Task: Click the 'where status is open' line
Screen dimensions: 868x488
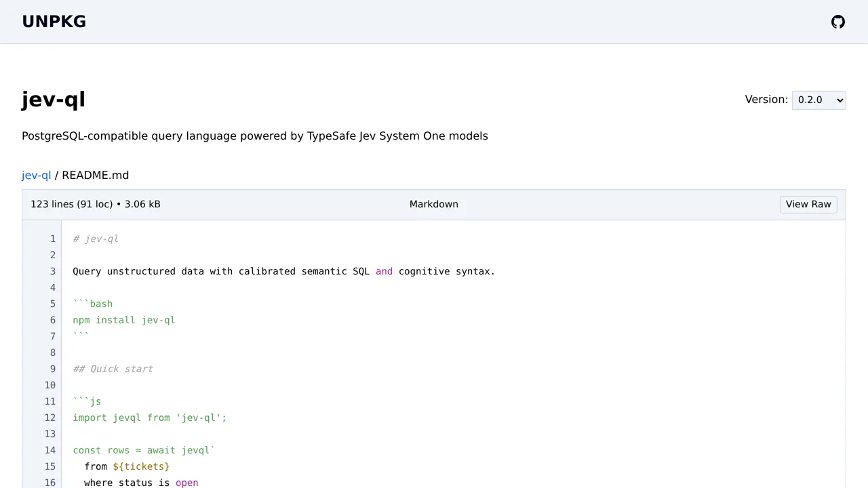Action: [x=141, y=483]
